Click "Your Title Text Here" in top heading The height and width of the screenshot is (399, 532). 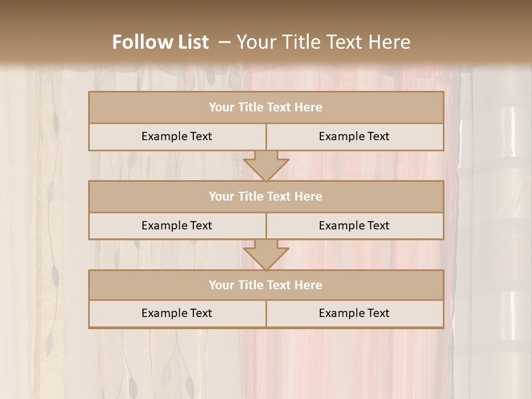(x=323, y=42)
